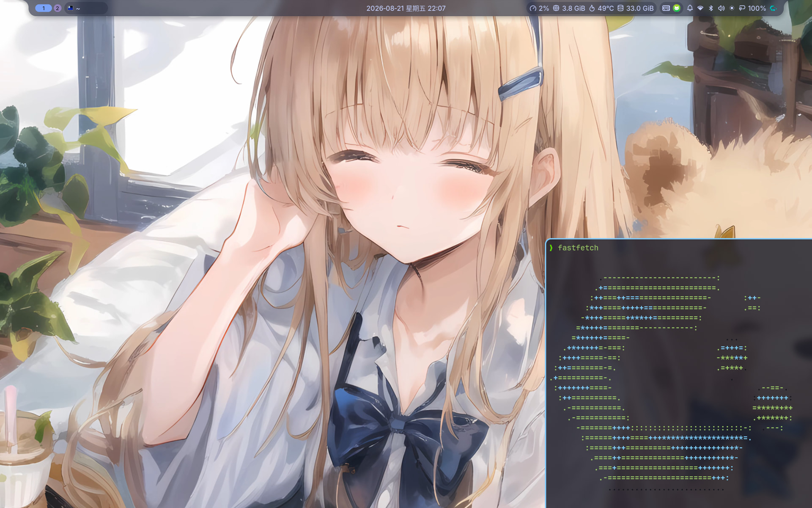Click the terminal window icon in the bar
This screenshot has height=508, width=812.
coord(70,8)
